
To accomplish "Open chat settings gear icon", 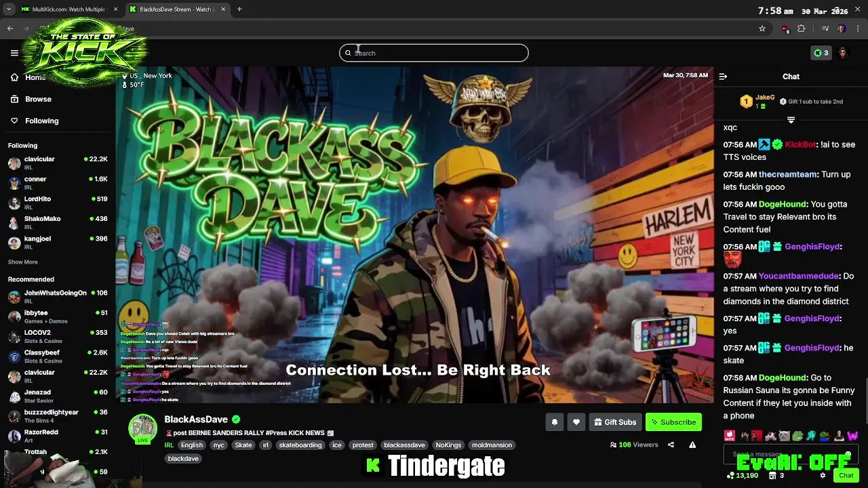I will click(x=823, y=476).
